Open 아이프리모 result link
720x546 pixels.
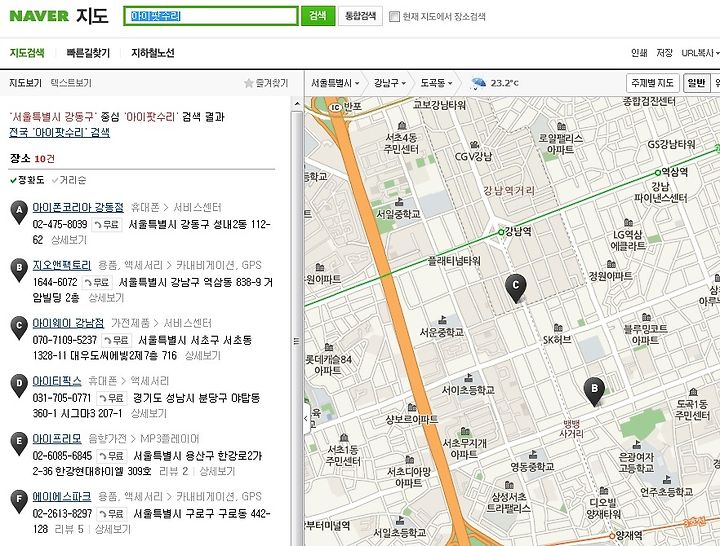[x=56, y=439]
